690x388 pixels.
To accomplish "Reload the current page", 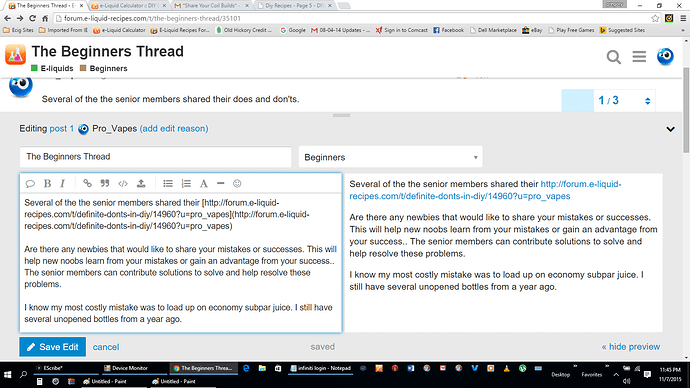I will (x=32, y=18).
